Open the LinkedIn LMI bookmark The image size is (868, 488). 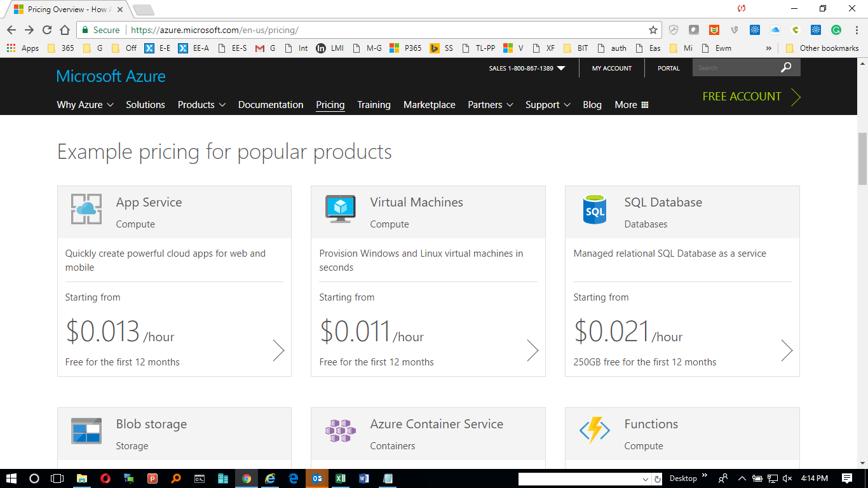point(330,48)
